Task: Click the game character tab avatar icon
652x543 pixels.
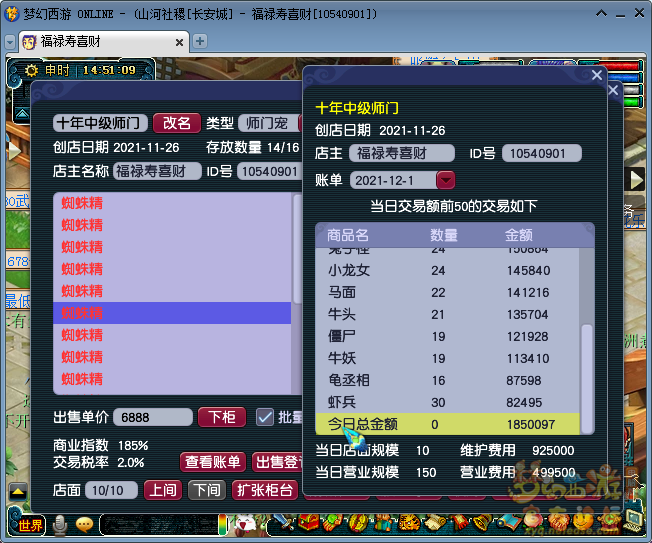Action: tap(29, 42)
